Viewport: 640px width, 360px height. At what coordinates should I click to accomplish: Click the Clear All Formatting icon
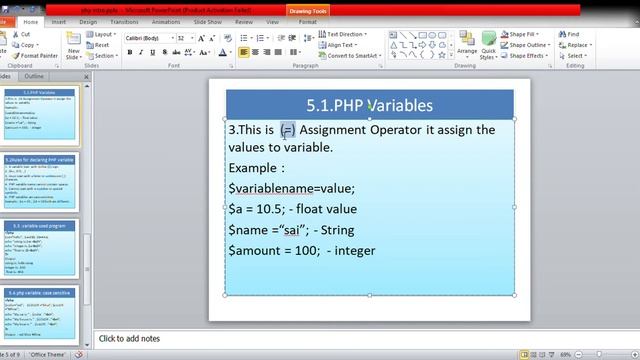228,38
